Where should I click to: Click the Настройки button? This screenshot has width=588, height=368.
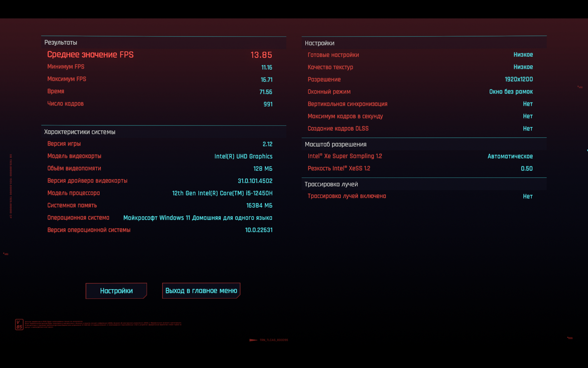coord(116,291)
